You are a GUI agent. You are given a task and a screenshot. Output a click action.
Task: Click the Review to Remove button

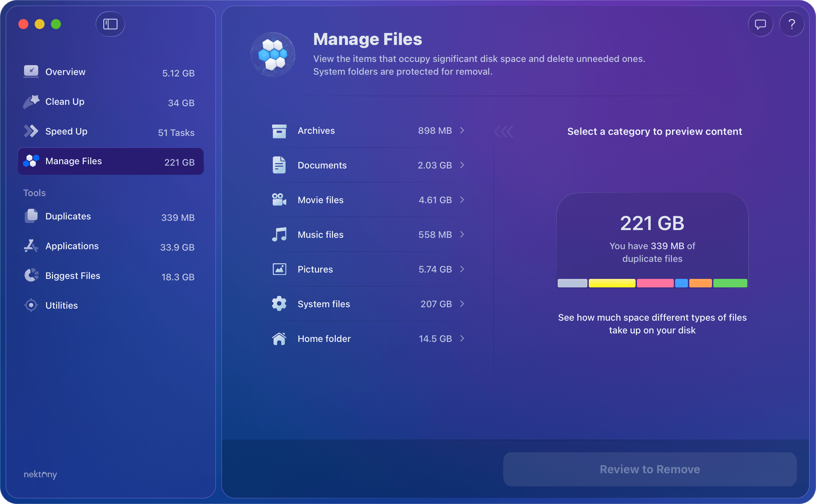click(650, 469)
